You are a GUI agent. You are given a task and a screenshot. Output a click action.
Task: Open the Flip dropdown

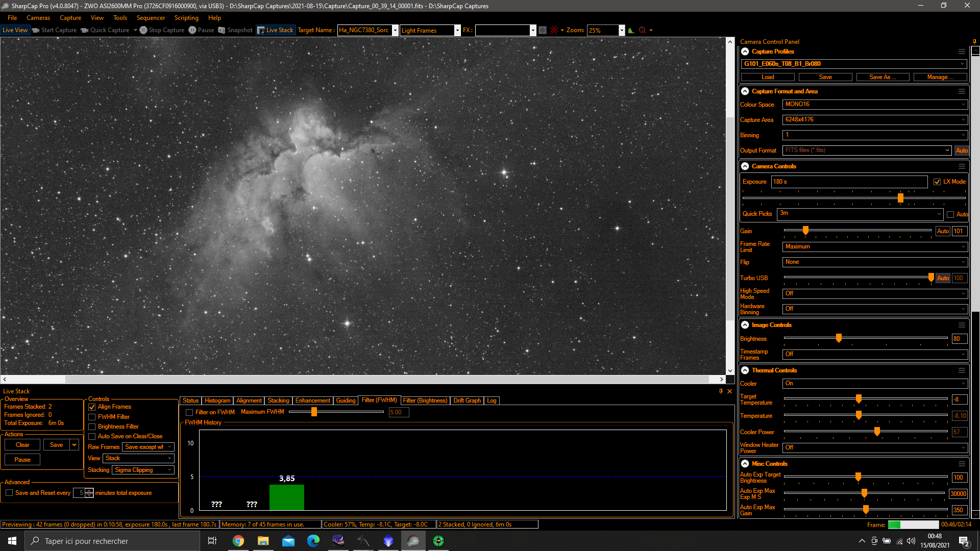pos(875,262)
